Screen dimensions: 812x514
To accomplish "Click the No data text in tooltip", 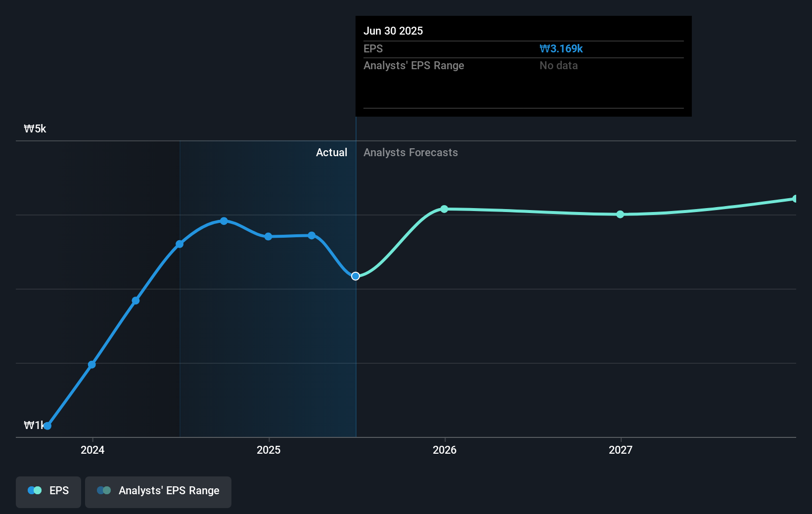I will (x=558, y=65).
